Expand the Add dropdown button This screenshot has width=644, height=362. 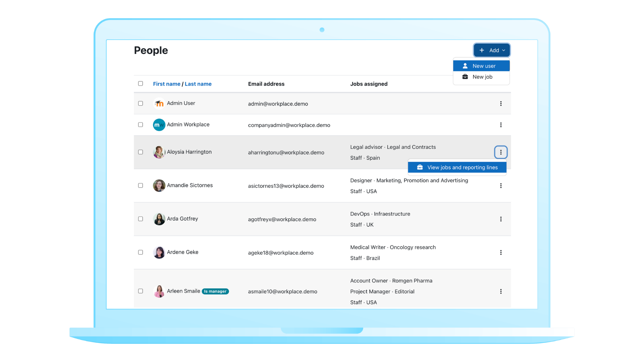click(492, 50)
